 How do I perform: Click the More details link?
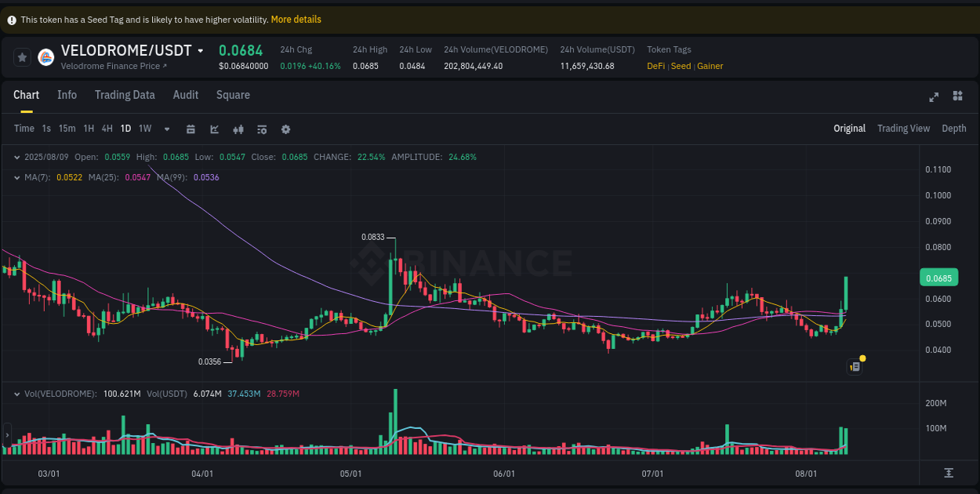296,19
